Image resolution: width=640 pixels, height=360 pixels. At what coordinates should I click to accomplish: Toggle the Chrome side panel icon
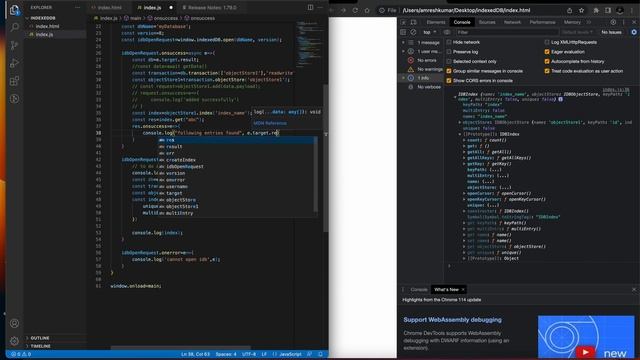pyautogui.click(x=608, y=10)
